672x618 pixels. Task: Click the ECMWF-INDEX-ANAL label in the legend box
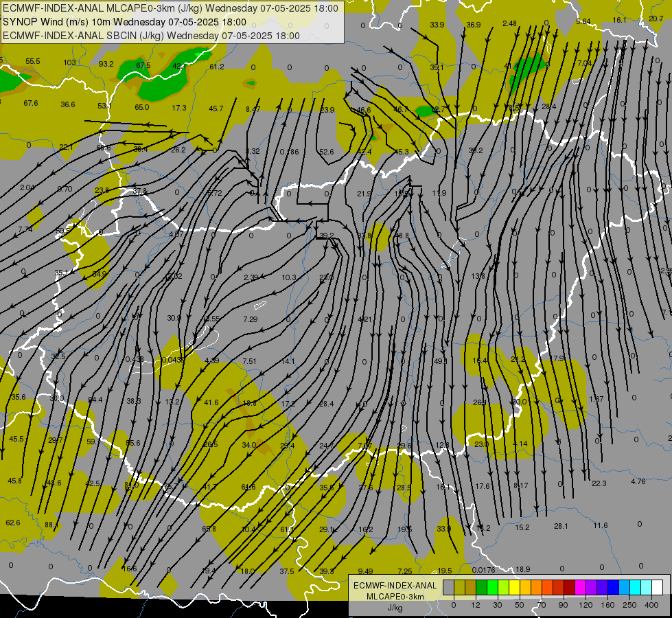(x=395, y=586)
